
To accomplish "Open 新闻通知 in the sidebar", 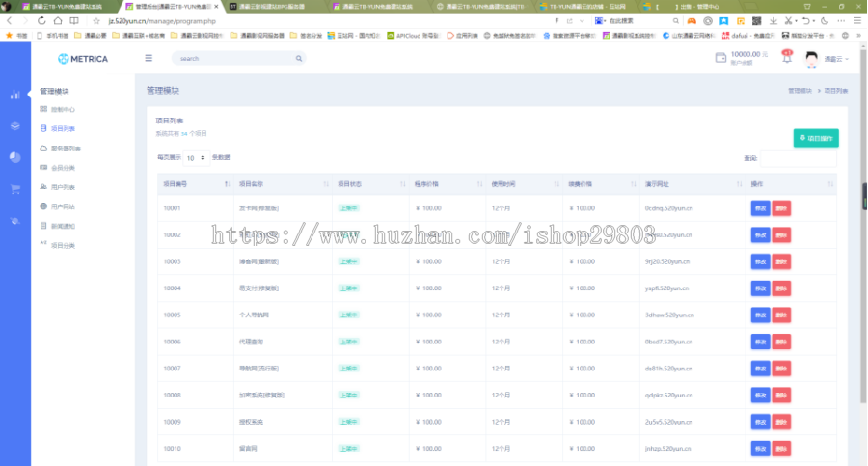I will pos(58,226).
